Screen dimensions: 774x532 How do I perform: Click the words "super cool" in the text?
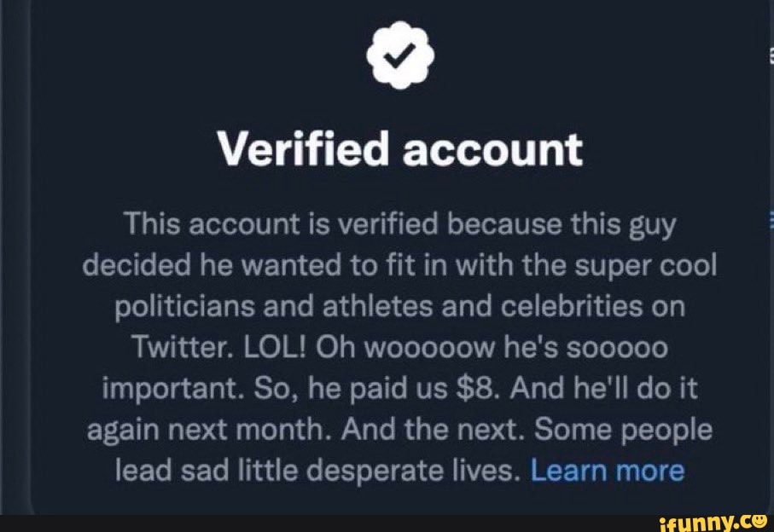[648, 266]
